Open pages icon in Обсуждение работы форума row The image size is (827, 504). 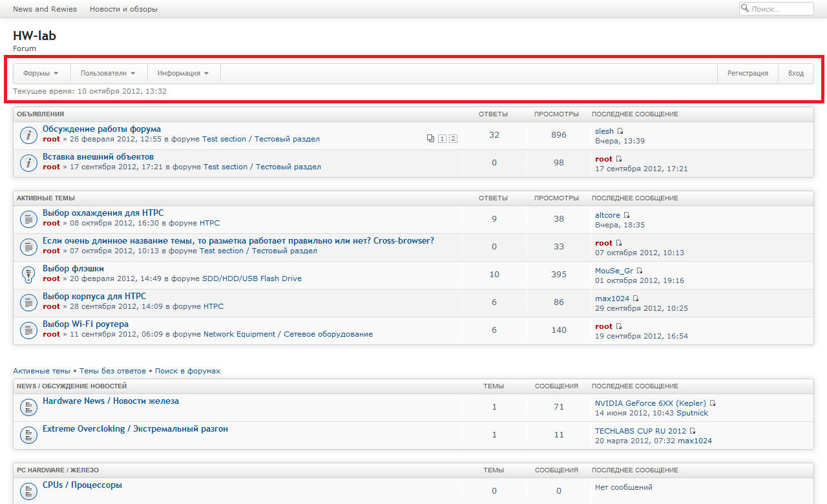pyautogui.click(x=431, y=138)
